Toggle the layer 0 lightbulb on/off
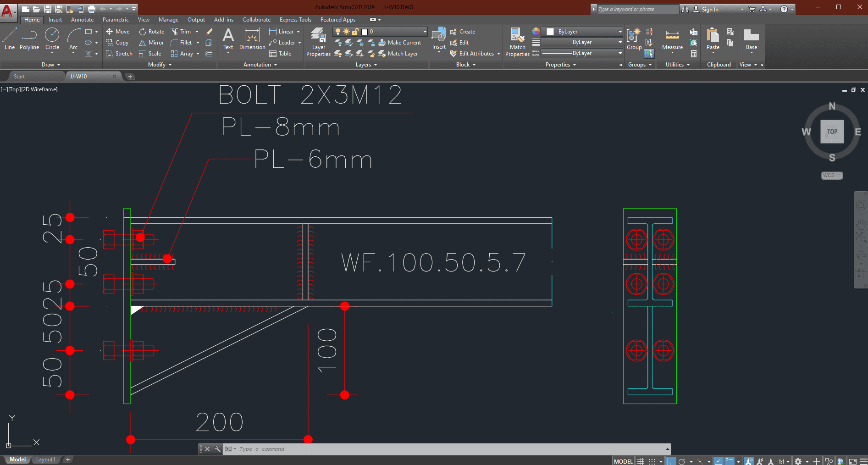This screenshot has height=465, width=868. tap(338, 32)
